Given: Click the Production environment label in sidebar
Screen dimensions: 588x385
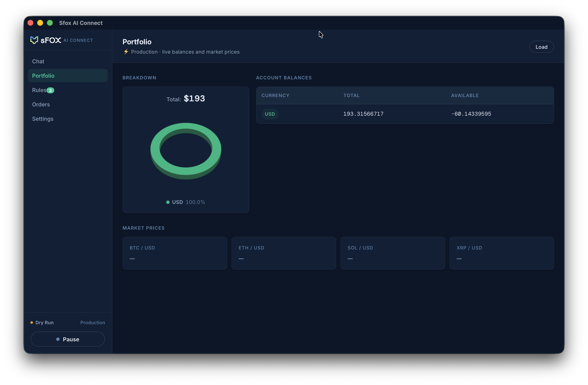Looking at the screenshot, I should tap(93, 323).
